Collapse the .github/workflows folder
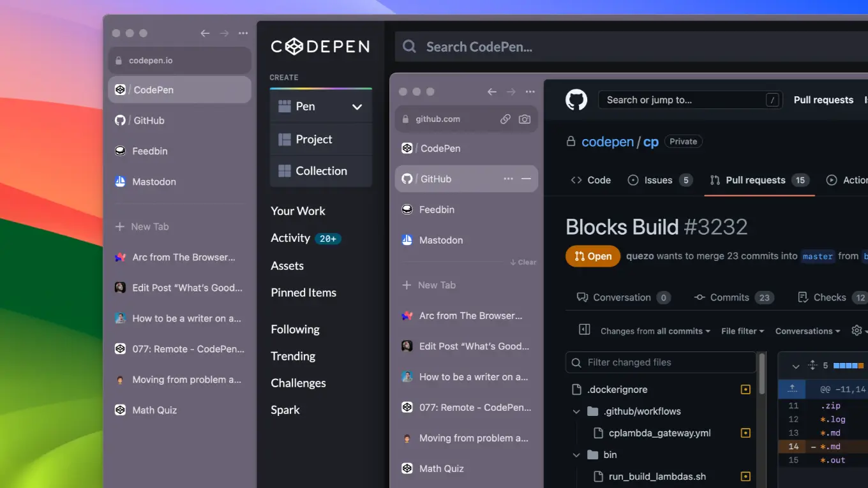Viewport: 868px width, 488px height. (x=576, y=411)
